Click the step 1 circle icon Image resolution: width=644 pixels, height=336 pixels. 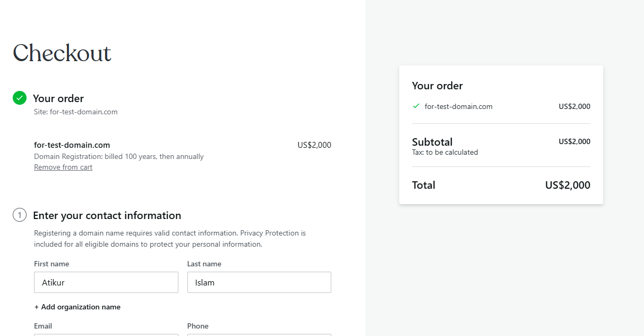click(x=19, y=215)
